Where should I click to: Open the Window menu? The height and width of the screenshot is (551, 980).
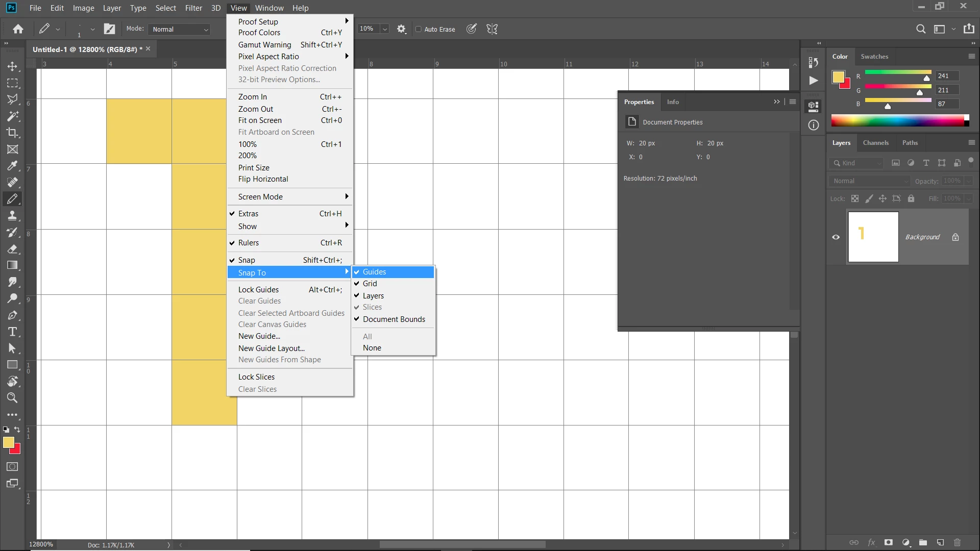point(269,8)
